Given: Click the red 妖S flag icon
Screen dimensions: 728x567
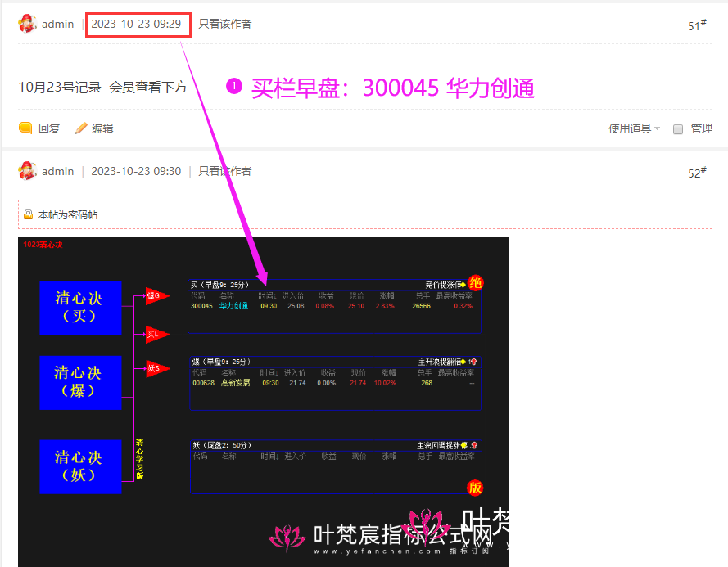Looking at the screenshot, I should click(x=158, y=368).
